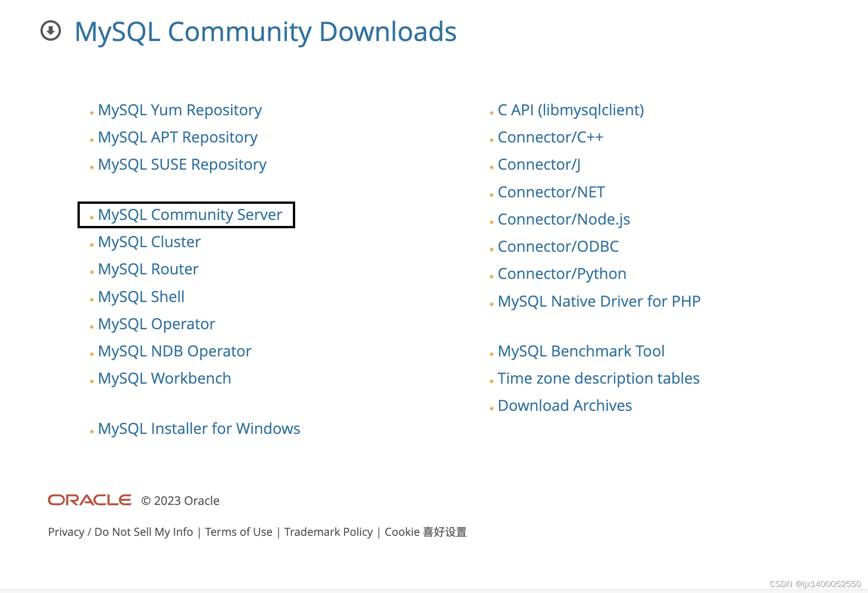
Task: Open MySQL SUSE Repository link
Action: click(x=182, y=165)
